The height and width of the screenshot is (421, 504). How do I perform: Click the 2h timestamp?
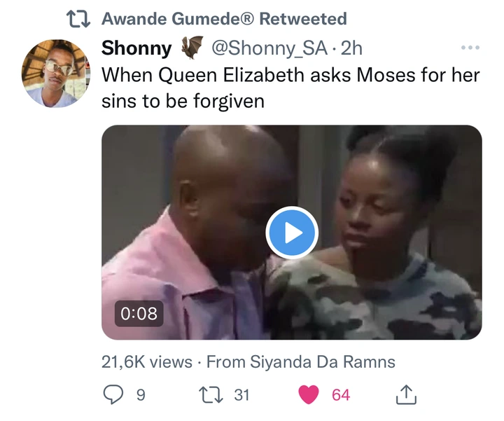pos(351,48)
